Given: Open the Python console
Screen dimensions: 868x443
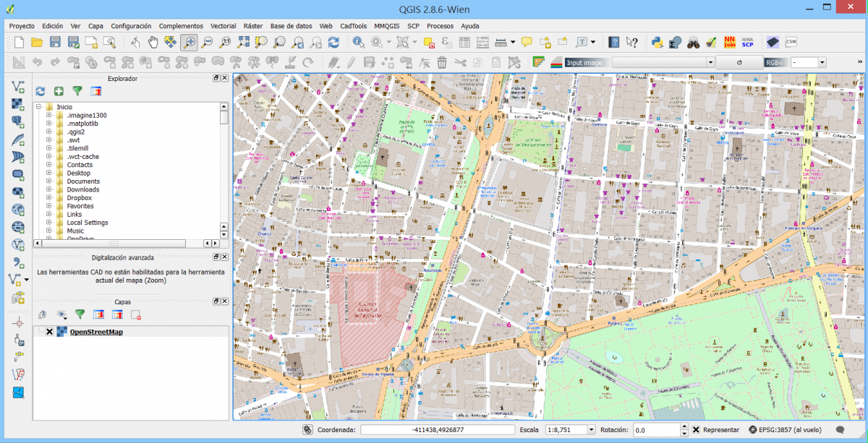Looking at the screenshot, I should click(x=657, y=42).
